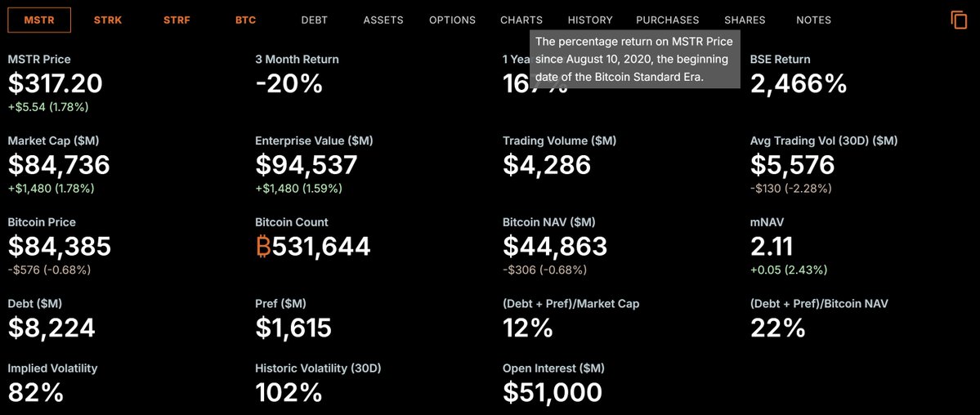Click the Market Cap ($M) label
980x415 pixels.
[x=53, y=141]
